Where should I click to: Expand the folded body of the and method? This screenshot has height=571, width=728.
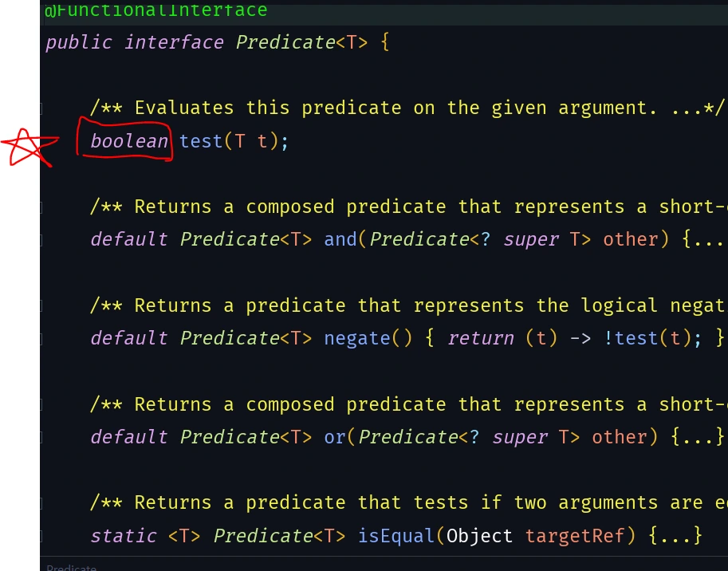[x=703, y=239]
